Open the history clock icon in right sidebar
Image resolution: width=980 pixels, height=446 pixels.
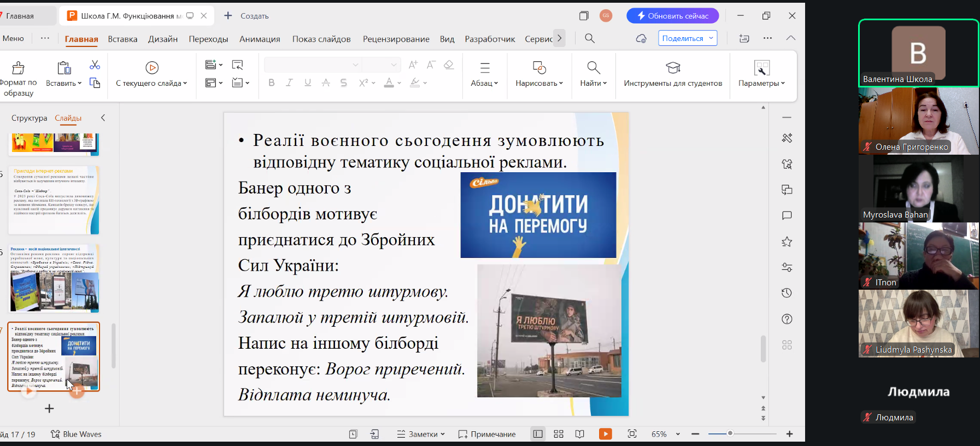(x=787, y=294)
